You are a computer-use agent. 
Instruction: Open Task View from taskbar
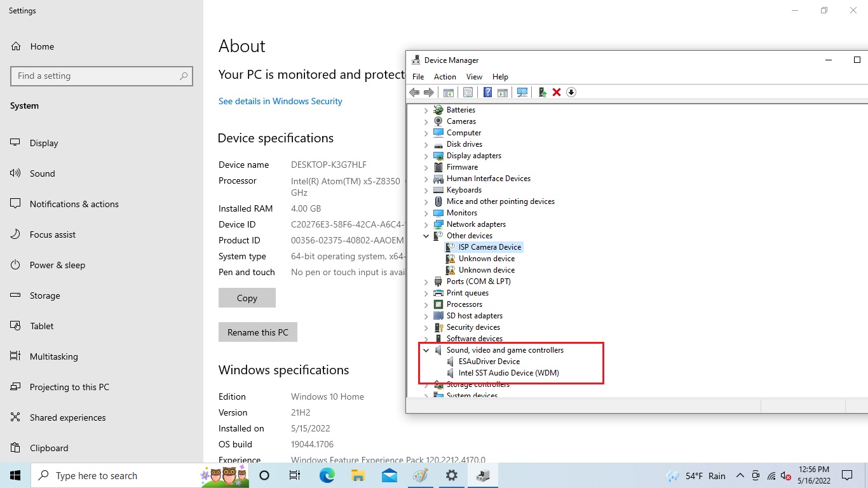coord(295,475)
